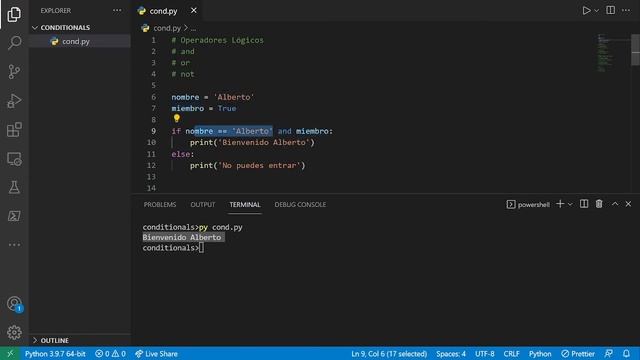
Task: Click the feedback icon in status bar
Action: [608, 353]
